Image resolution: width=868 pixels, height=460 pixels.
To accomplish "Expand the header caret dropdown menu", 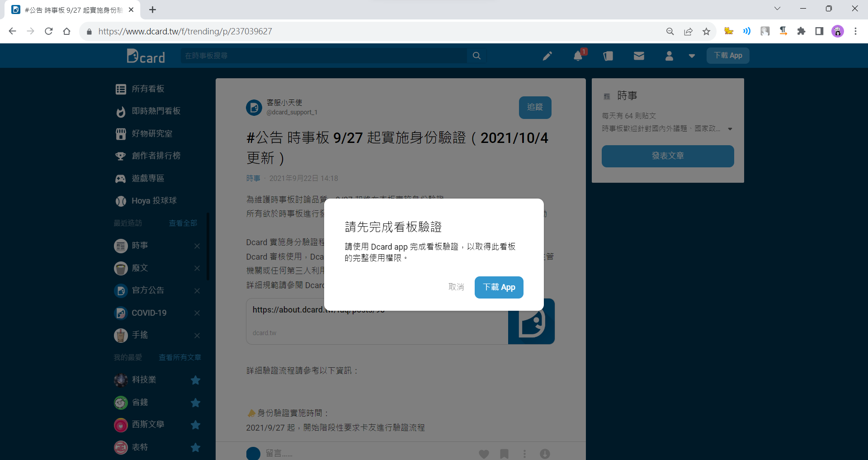I will coord(692,56).
